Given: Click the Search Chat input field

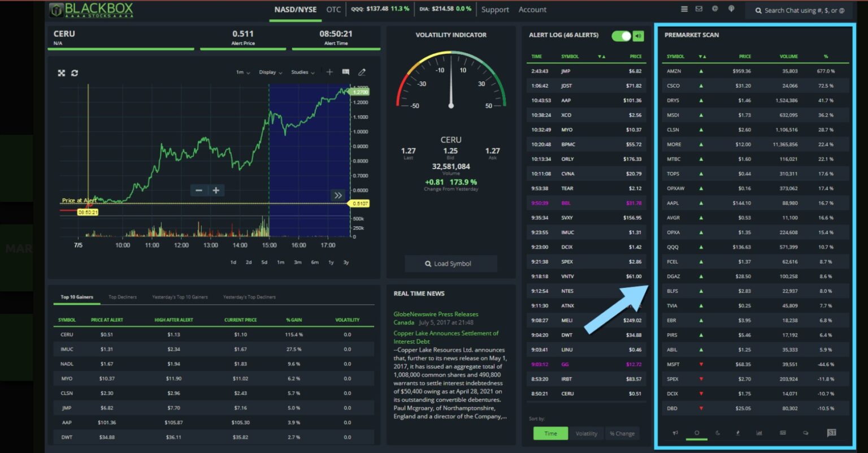Looking at the screenshot, I should click(x=798, y=10).
